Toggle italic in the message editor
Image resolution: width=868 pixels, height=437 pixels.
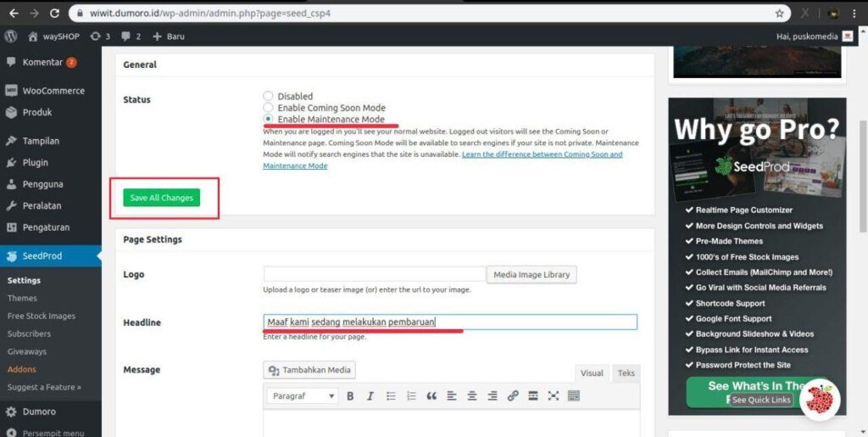pos(370,396)
